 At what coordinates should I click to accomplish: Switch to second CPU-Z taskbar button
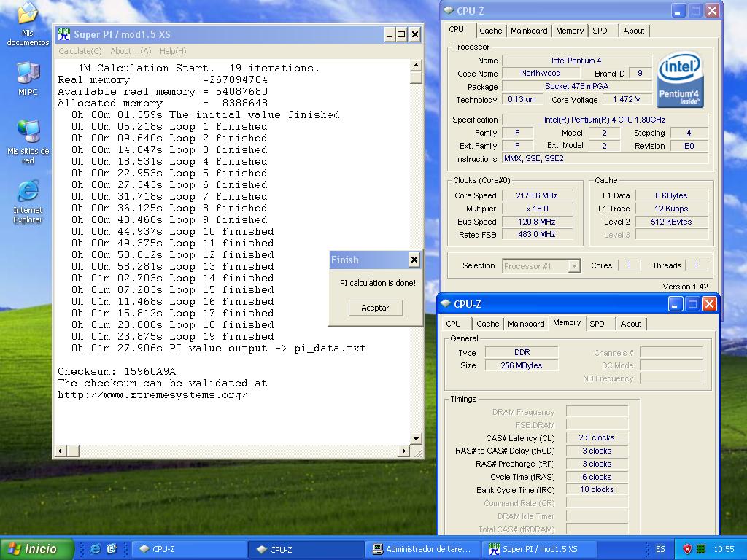pyautogui.click(x=306, y=549)
